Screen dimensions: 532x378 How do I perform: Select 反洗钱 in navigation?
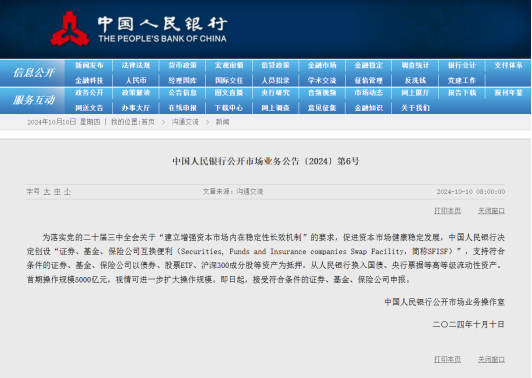[415, 81]
